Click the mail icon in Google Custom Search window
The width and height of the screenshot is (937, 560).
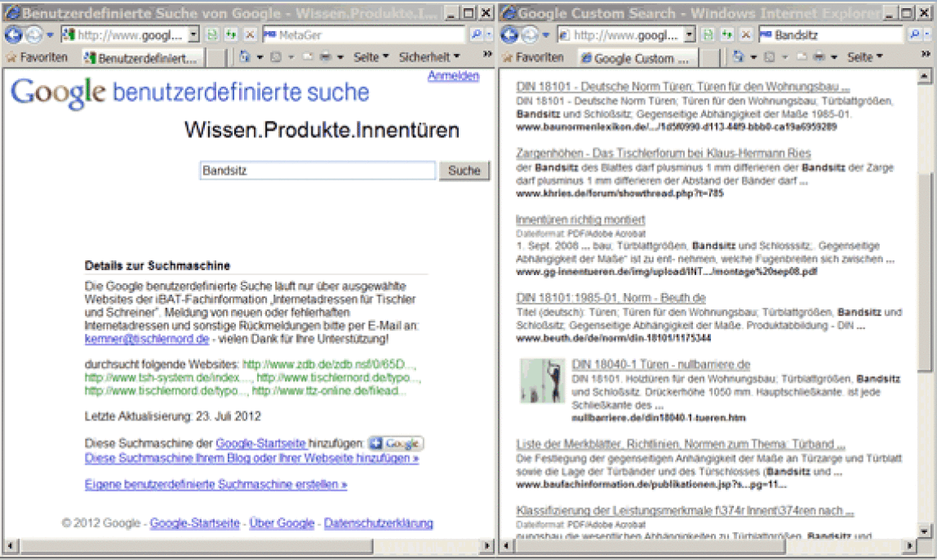coord(802,57)
